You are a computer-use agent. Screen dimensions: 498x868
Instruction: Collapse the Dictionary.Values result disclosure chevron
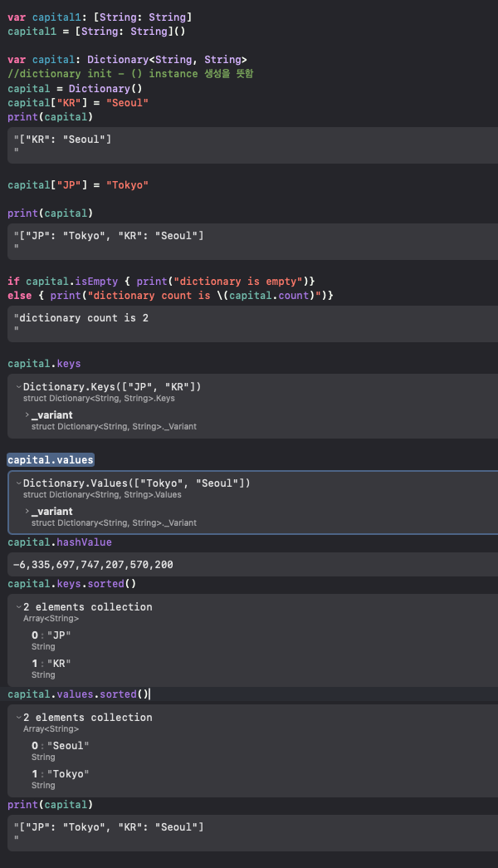coord(19,483)
